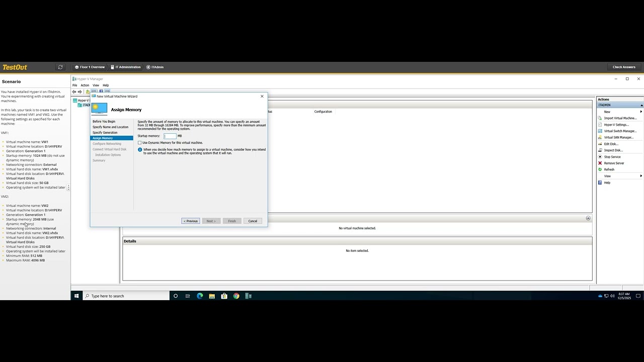Viewport: 644px width, 362px height.
Task: Cancel the New Virtual Machine Wizard
Action: click(253, 221)
